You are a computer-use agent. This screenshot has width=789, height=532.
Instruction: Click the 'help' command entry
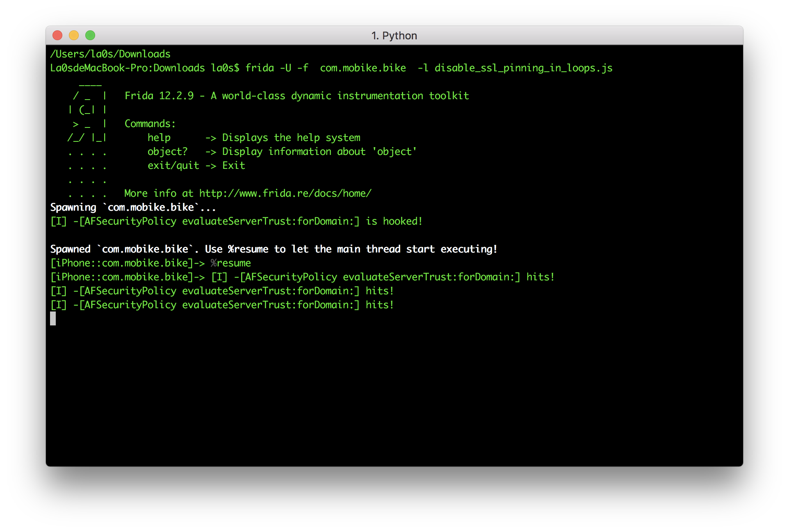click(x=159, y=138)
